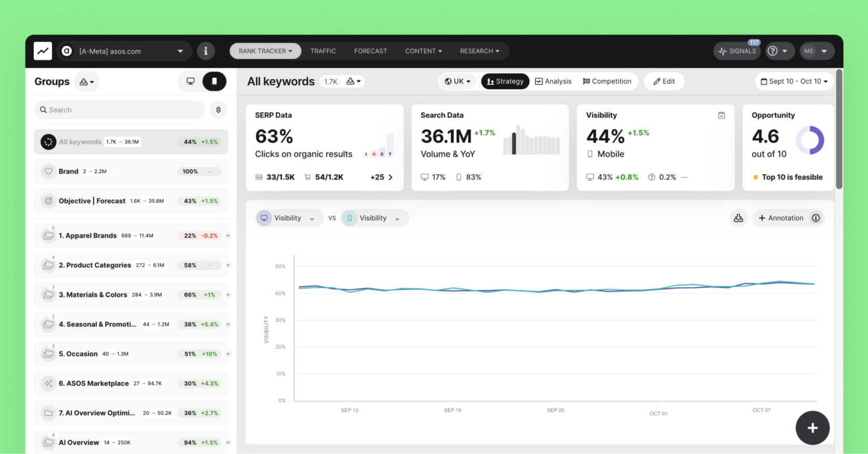Click the calendar icon on the Visibility card
868x454 pixels.
click(721, 115)
